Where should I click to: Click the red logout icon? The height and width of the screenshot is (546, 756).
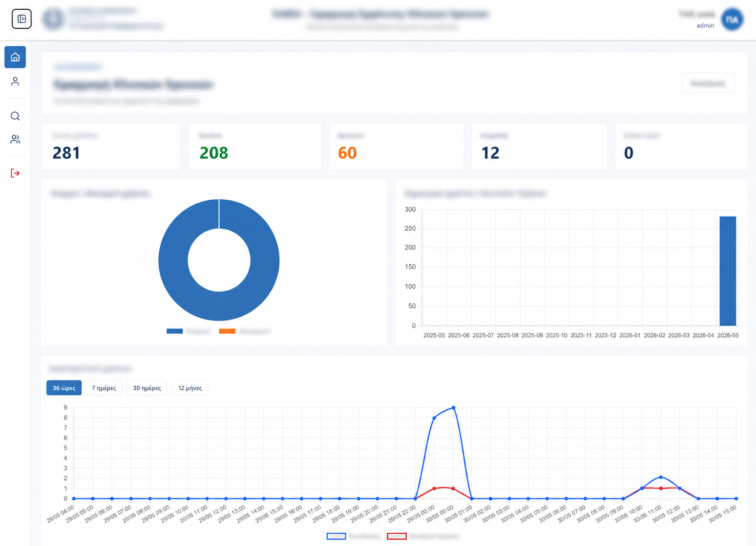coord(15,173)
